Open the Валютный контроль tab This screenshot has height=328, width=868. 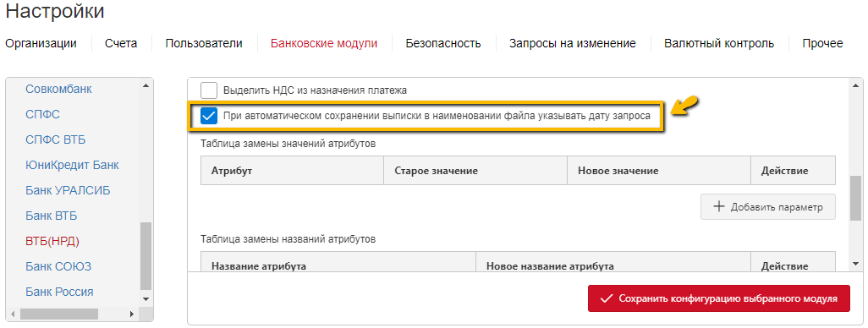tap(719, 43)
